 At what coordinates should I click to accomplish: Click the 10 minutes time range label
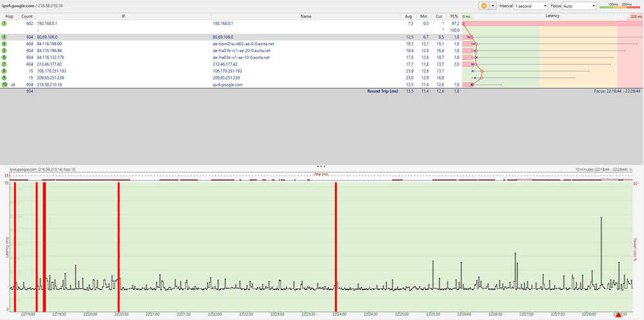(x=601, y=169)
